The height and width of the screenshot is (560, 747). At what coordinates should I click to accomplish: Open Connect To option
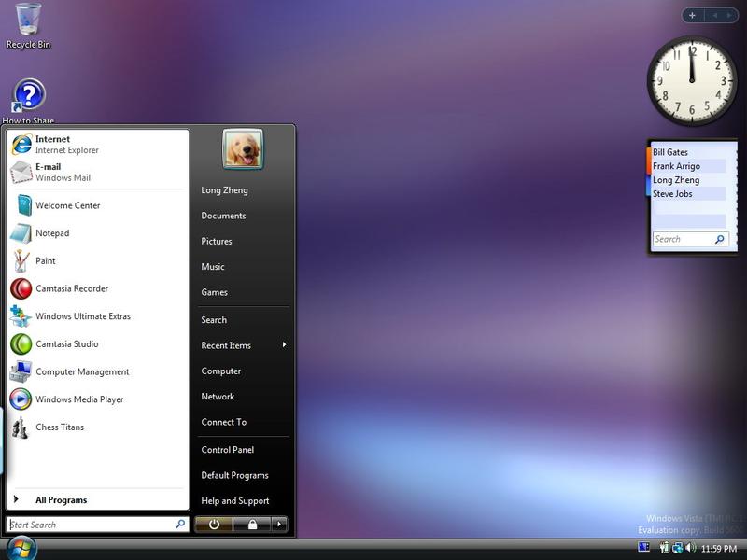[223, 422]
